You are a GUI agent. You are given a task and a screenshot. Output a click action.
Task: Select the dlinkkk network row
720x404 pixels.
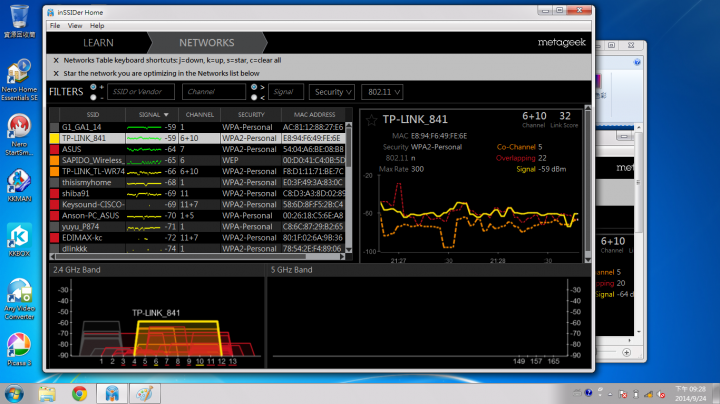(197, 248)
